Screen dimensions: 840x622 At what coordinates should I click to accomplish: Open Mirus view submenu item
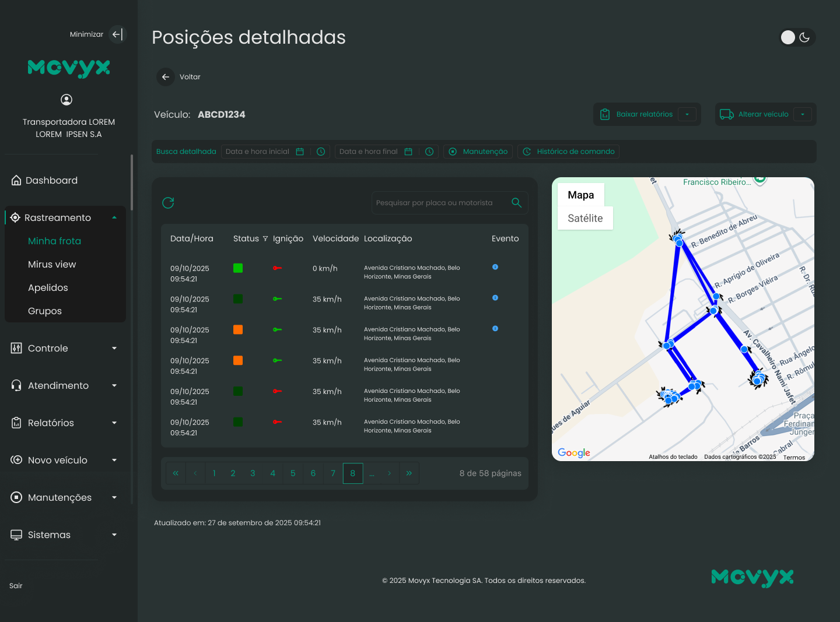52,264
